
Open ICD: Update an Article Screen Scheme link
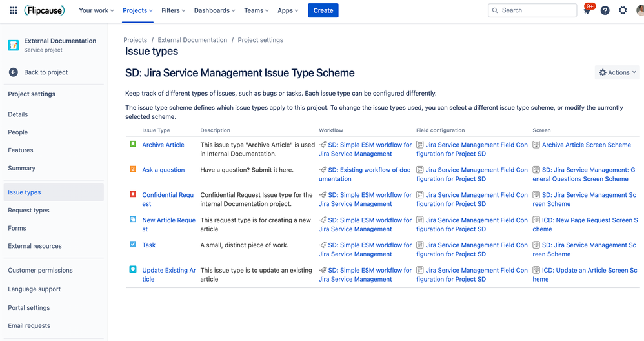pyautogui.click(x=585, y=274)
